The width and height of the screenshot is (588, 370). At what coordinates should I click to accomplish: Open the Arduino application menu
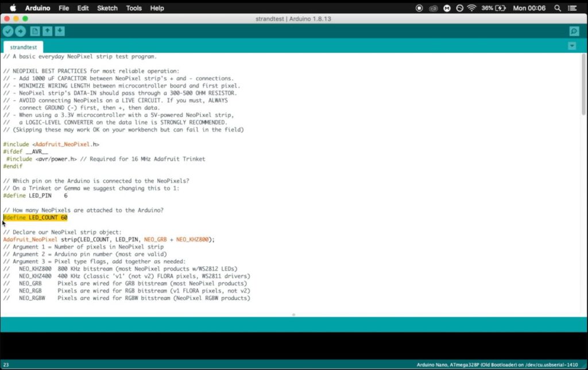[x=37, y=8]
